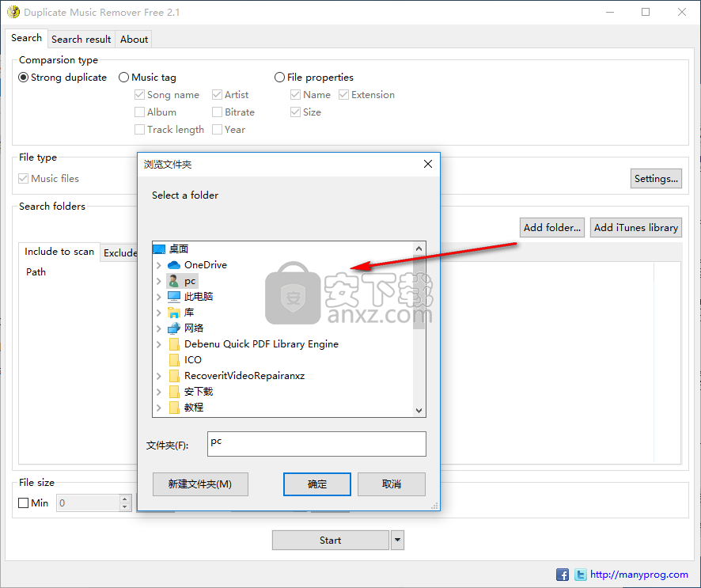Click the 桌面 desktop icon

tap(159, 249)
